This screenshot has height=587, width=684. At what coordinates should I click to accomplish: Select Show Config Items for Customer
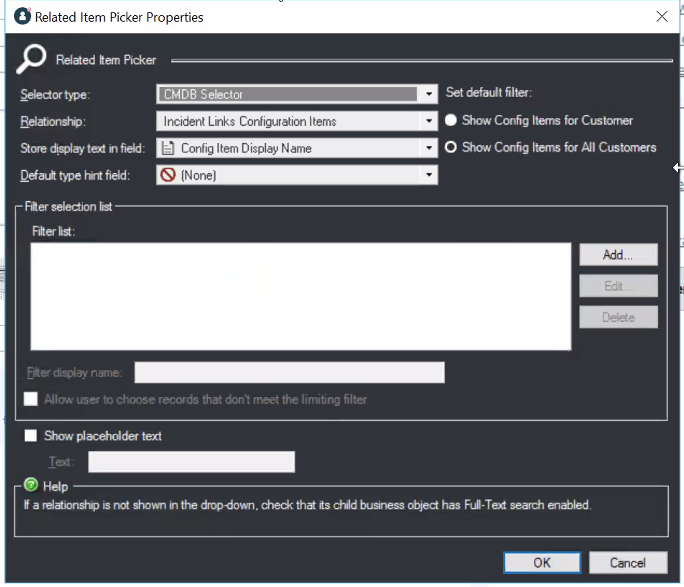pos(451,120)
